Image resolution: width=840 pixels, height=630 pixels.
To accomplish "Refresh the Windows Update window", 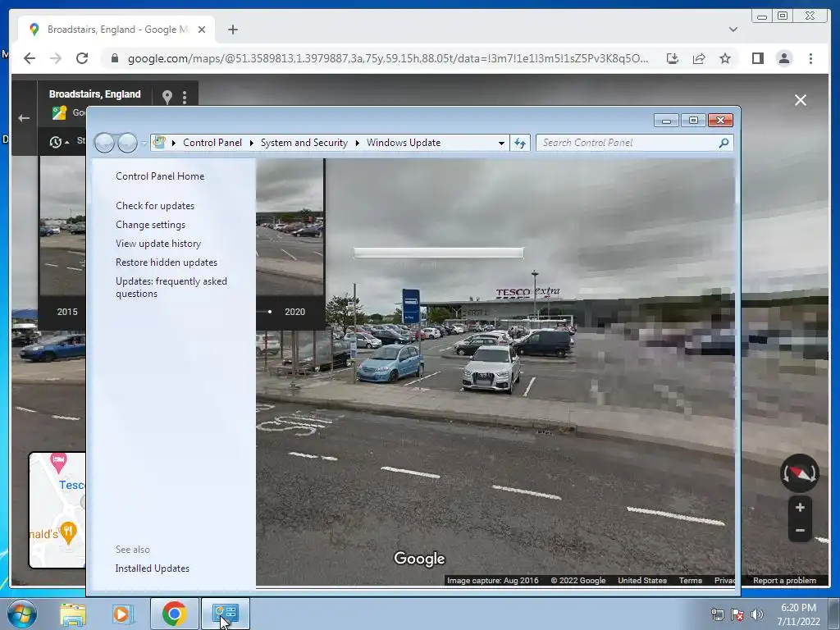I will pyautogui.click(x=519, y=143).
